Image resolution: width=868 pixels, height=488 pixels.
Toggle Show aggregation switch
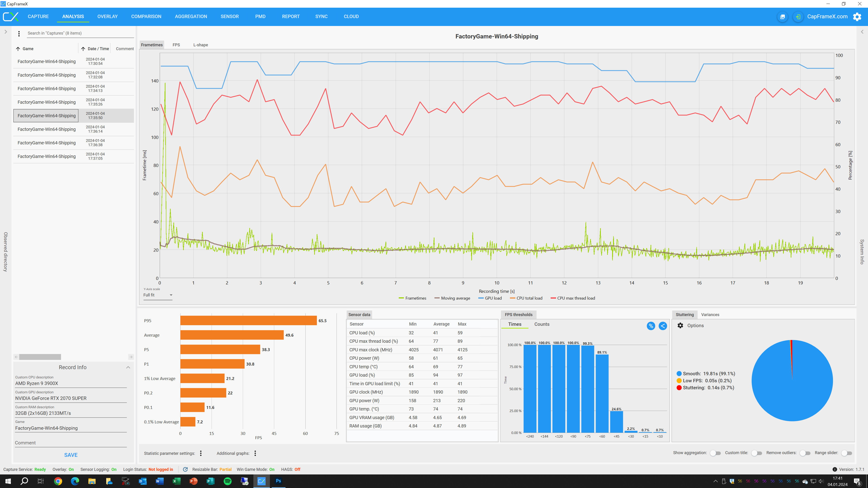point(715,453)
